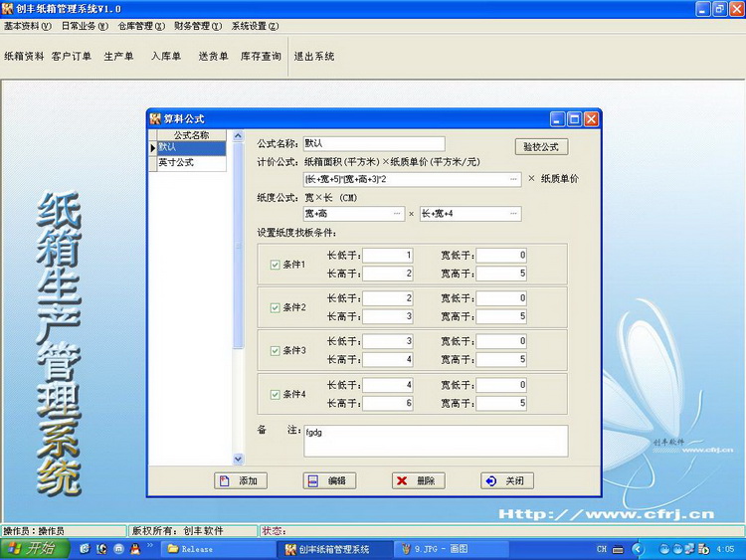Disable the 条件4 checkbox
This screenshot has width=746, height=560.
(x=276, y=394)
